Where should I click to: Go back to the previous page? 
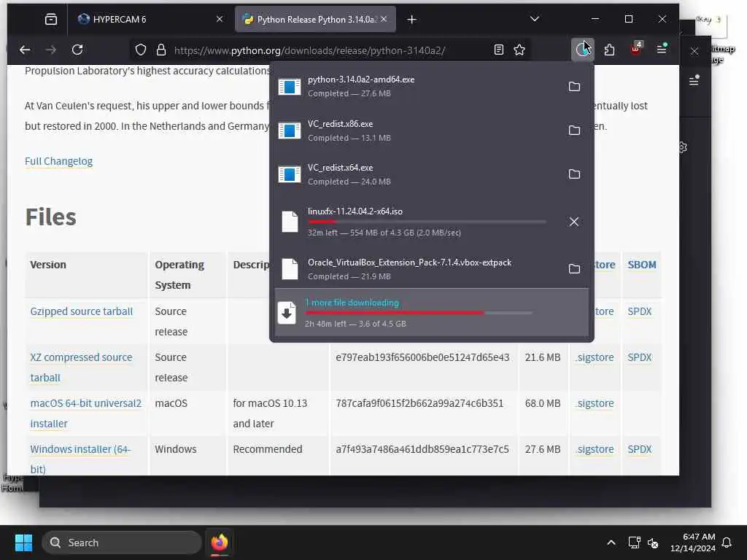click(25, 50)
